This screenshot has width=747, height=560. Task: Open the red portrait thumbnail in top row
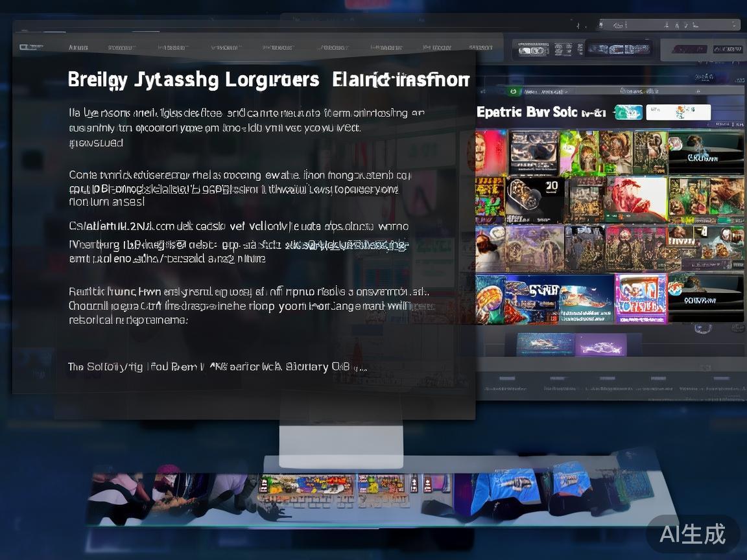tap(491, 153)
